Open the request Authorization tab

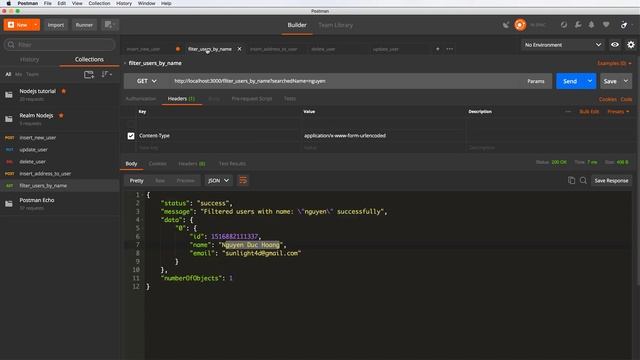[x=141, y=98]
